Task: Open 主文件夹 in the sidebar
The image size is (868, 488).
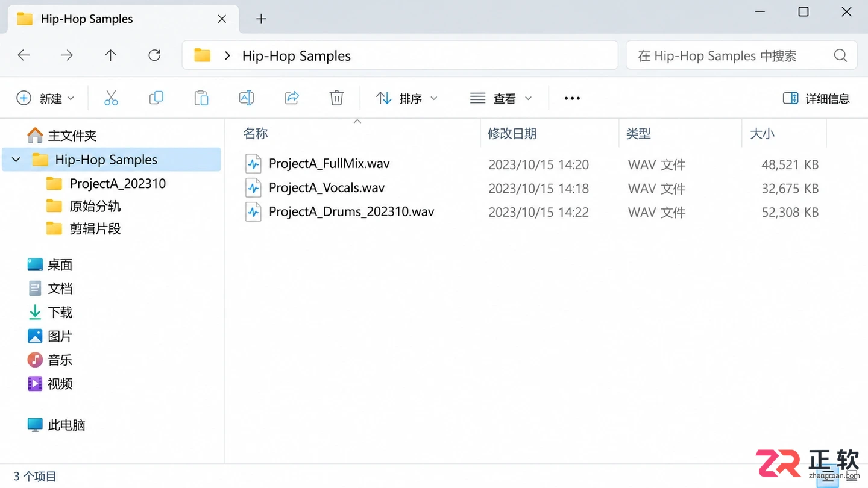Action: 61,135
